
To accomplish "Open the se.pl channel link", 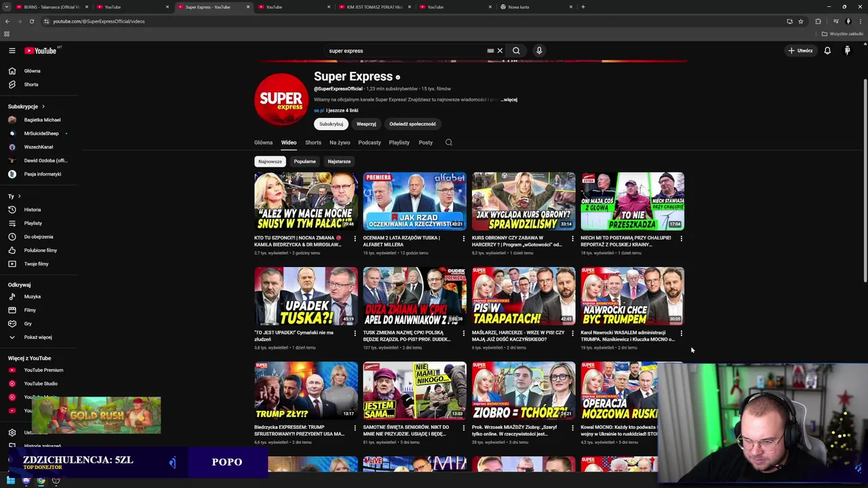I will (319, 110).
